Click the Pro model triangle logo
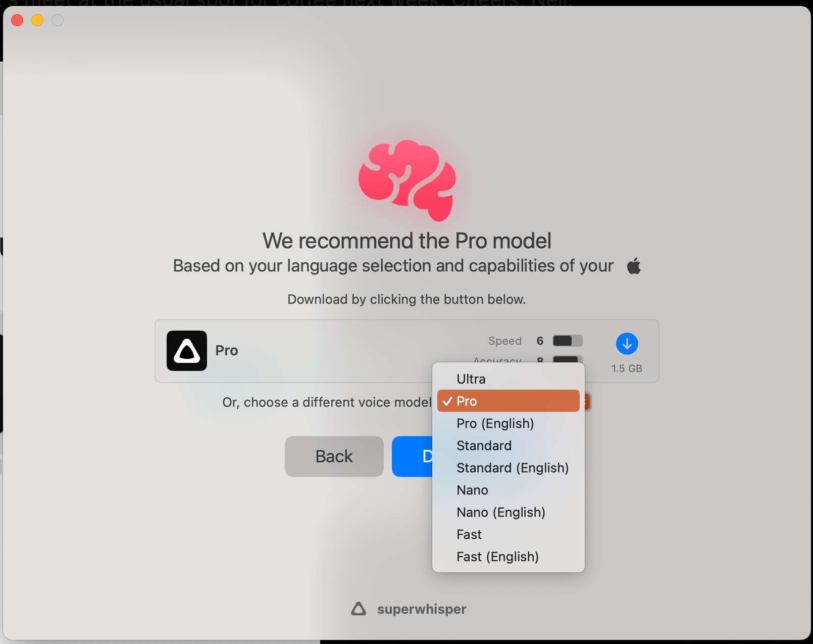 point(187,351)
